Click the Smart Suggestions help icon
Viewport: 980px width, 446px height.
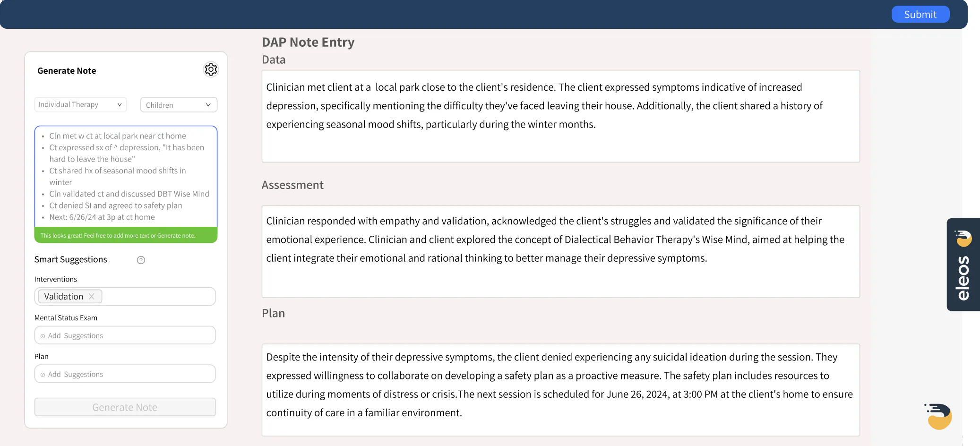(140, 259)
